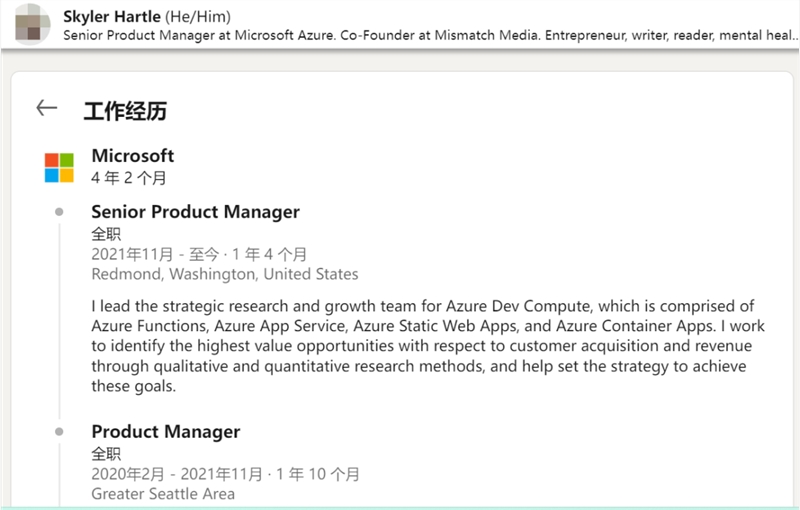Screen dimensions: 800x510
Task: Click 全职 under the Product Manager role
Action: click(x=106, y=454)
